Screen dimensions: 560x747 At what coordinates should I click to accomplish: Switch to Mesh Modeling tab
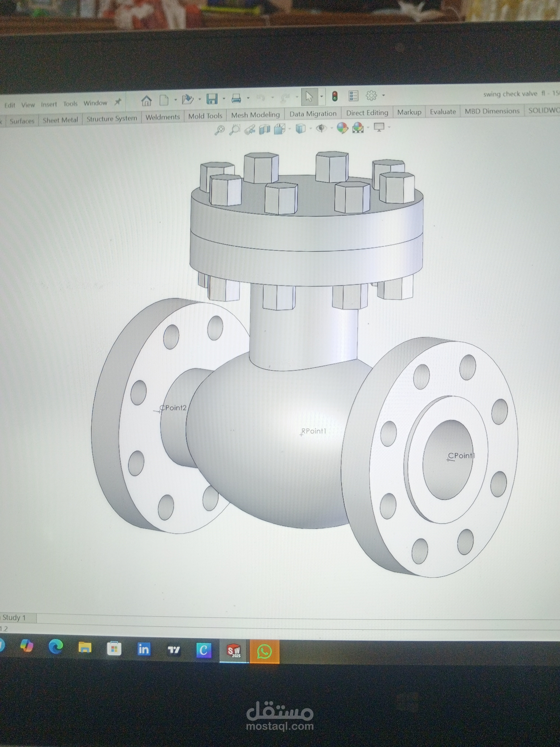256,115
